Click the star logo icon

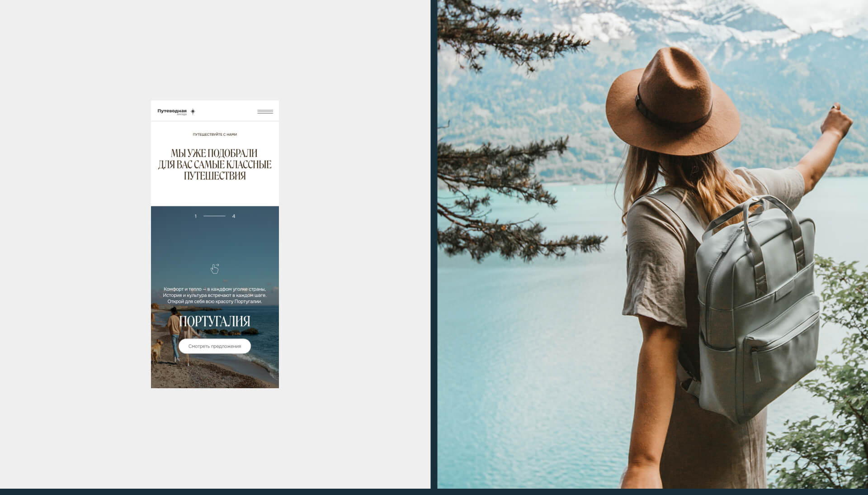[x=193, y=111]
